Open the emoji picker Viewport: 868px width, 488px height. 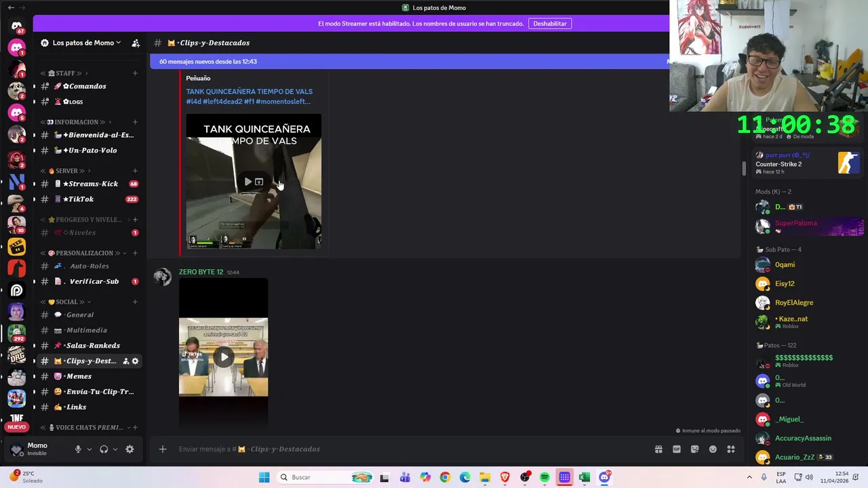713,449
